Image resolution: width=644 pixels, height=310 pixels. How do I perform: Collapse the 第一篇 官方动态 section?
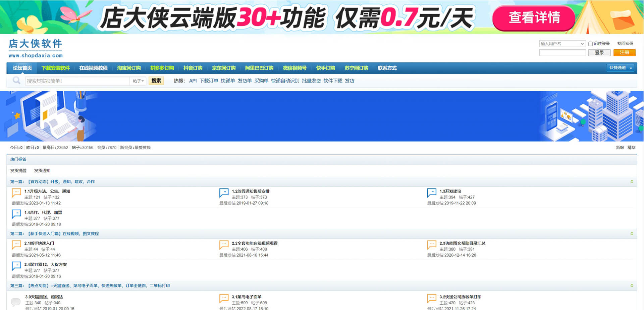[632, 182]
